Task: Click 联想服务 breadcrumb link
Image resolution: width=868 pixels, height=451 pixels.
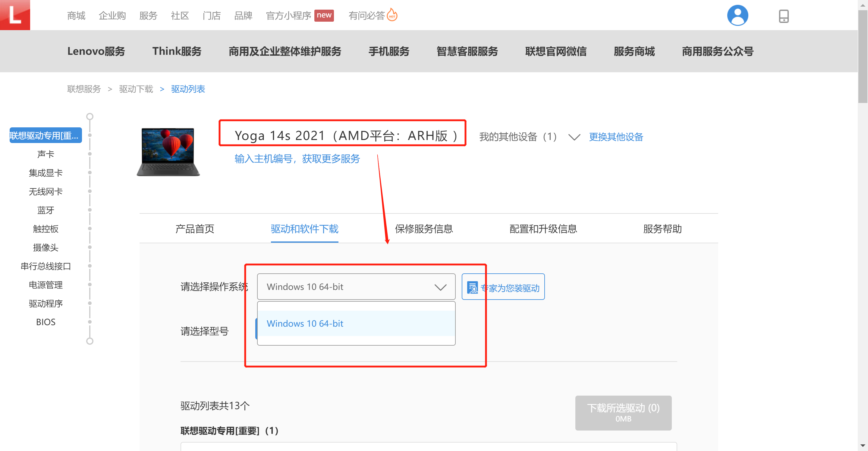Action: (x=84, y=89)
